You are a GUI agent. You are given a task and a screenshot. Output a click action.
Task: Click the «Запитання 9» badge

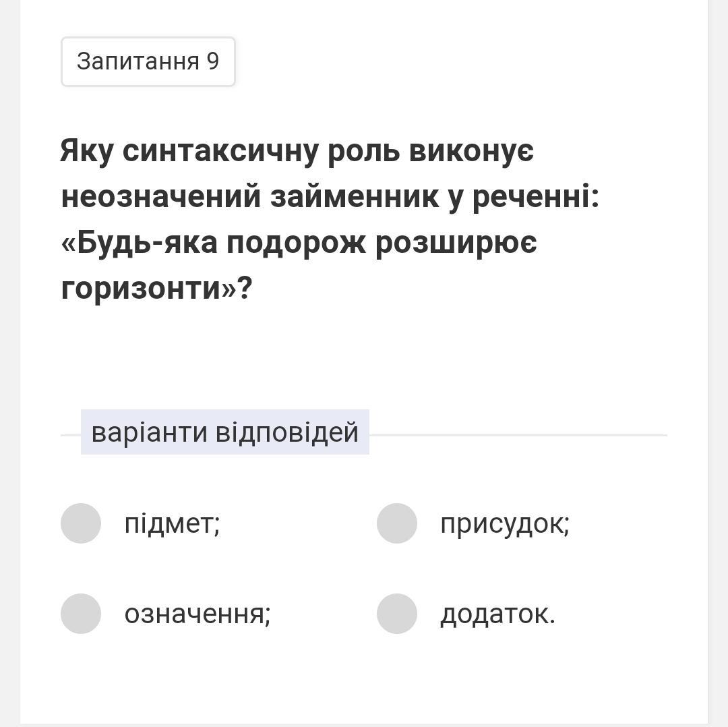[148, 61]
